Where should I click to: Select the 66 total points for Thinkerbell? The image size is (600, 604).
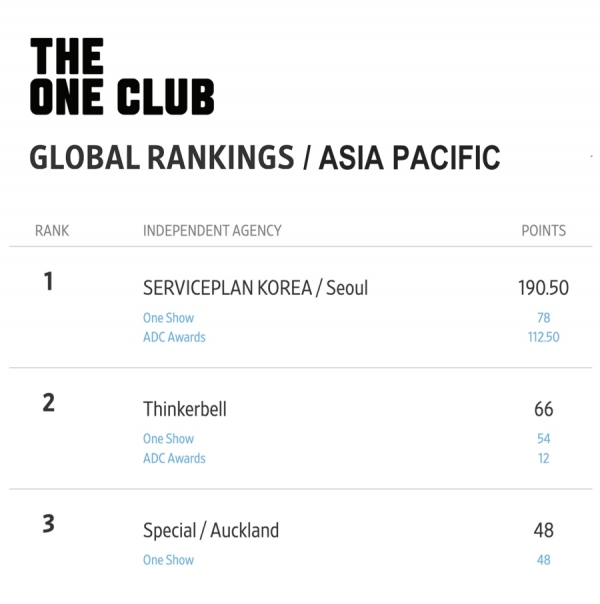543,409
